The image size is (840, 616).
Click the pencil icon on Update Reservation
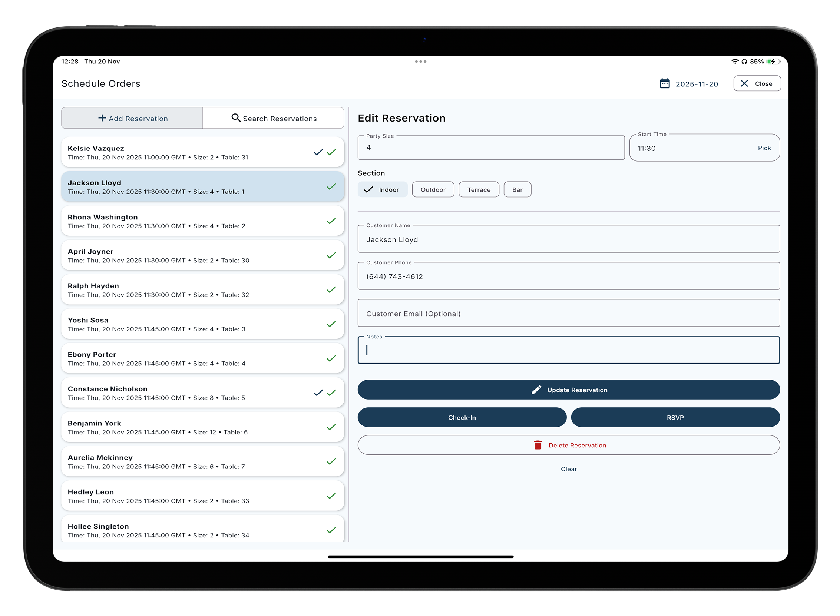(536, 390)
